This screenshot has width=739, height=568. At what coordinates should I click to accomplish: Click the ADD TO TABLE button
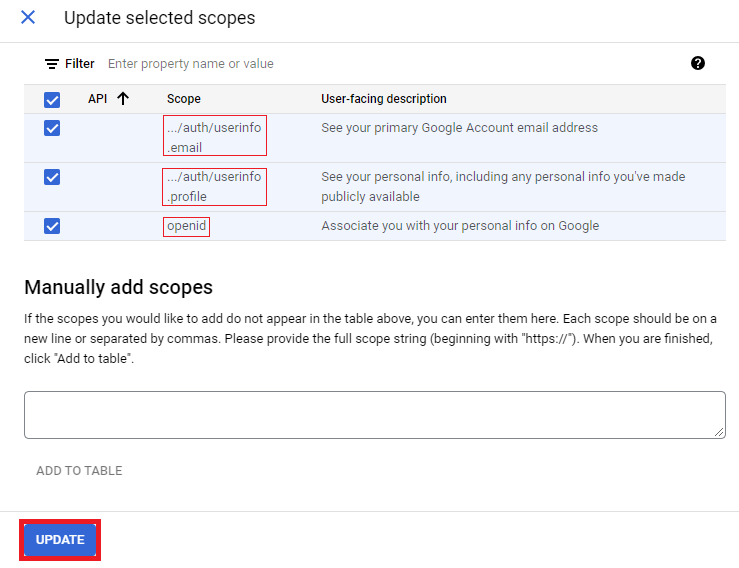pos(79,470)
